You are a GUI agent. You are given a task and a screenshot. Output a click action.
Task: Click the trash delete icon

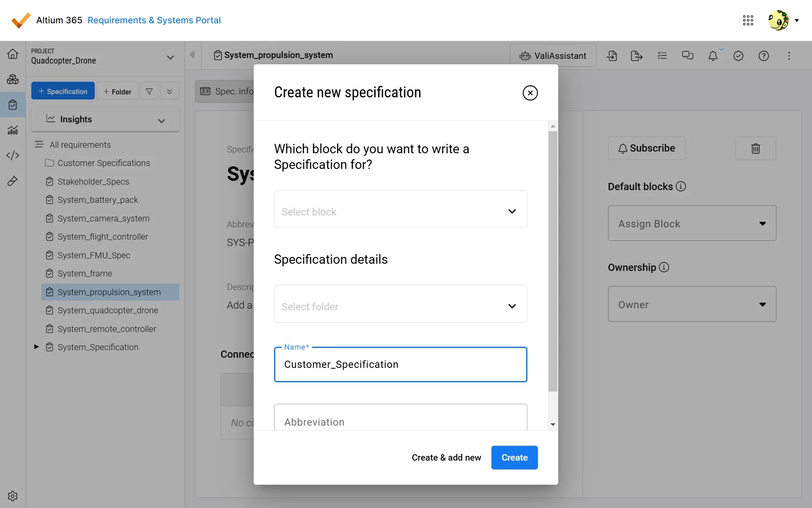(755, 148)
